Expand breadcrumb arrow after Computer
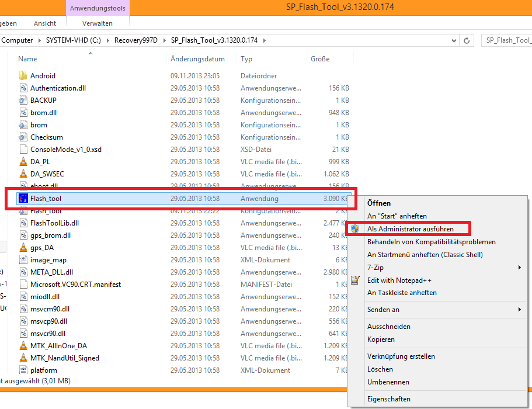This screenshot has height=409, width=532. [39, 40]
